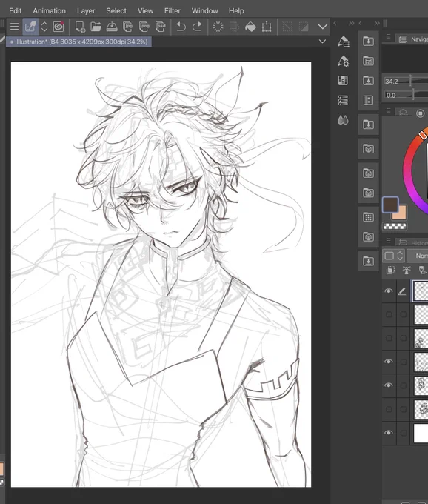Image resolution: width=428 pixels, height=504 pixels.
Task: Open the icon showing stacked lines with arrows
Action: click(343, 100)
